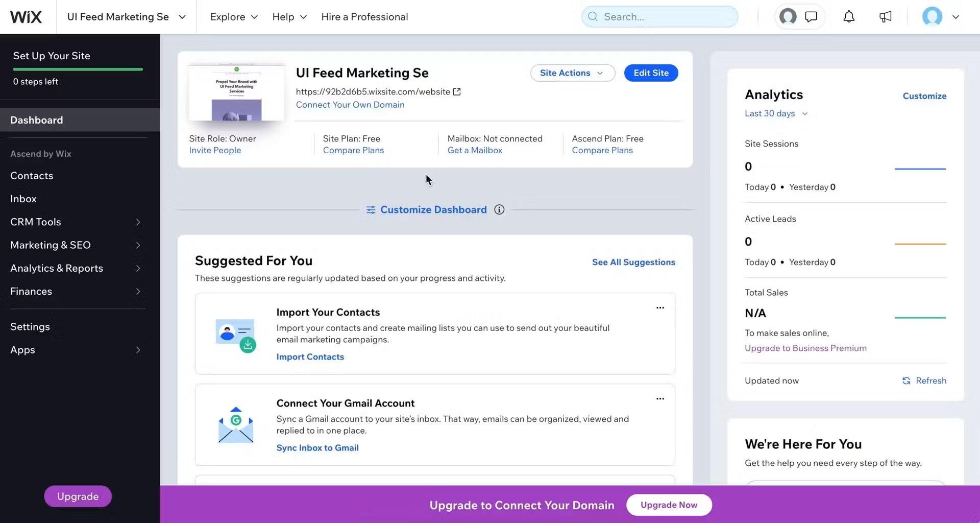Click the info icon next to Customize Dashboard

(499, 210)
